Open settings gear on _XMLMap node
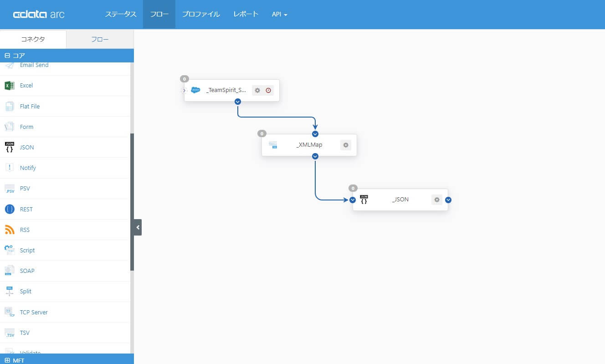The height and width of the screenshot is (364, 605). [346, 145]
